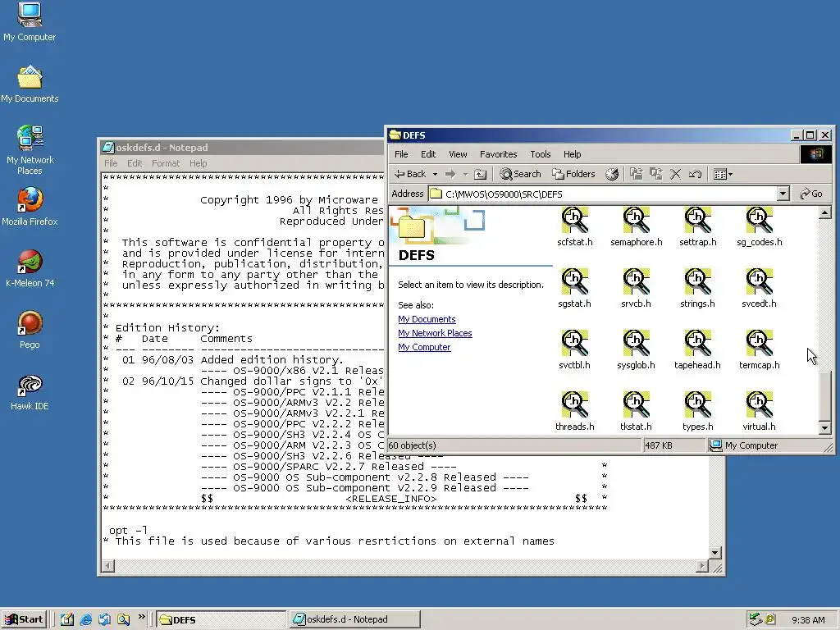This screenshot has height=630, width=840.
Task: Expand the Quick Launch overflow chevron
Action: (142, 617)
